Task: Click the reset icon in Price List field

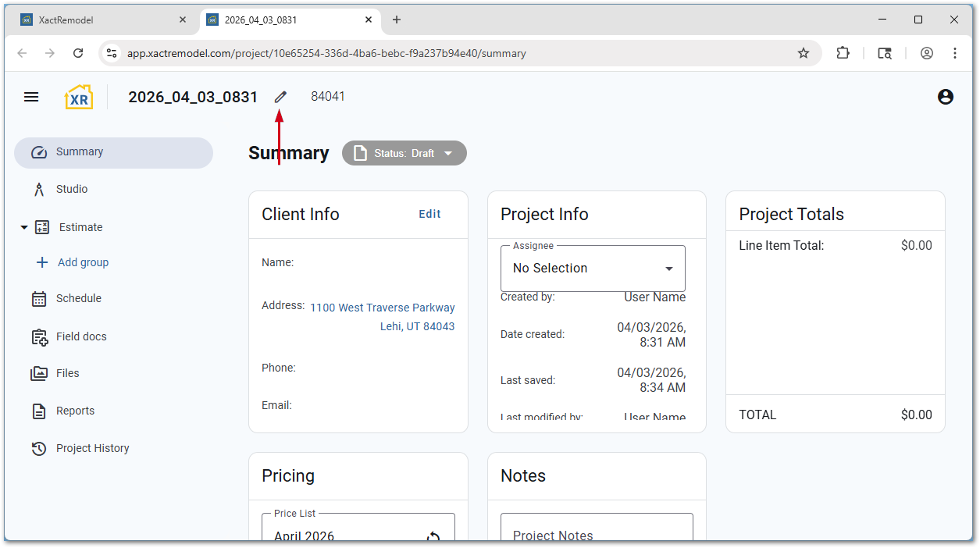Action: pos(433,537)
